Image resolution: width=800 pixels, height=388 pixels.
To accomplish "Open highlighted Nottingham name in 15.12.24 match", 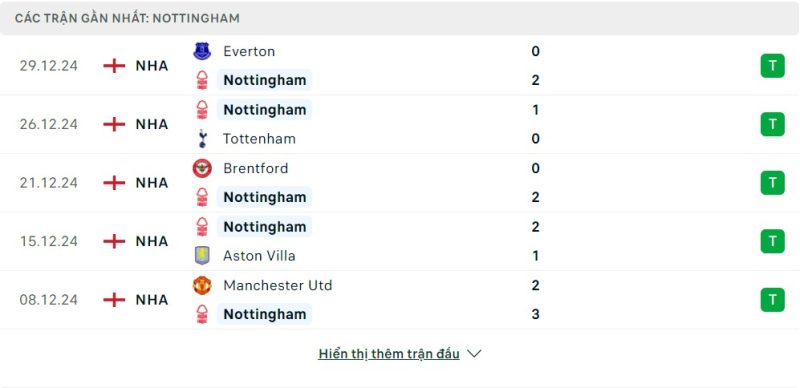I will click(x=264, y=227).
